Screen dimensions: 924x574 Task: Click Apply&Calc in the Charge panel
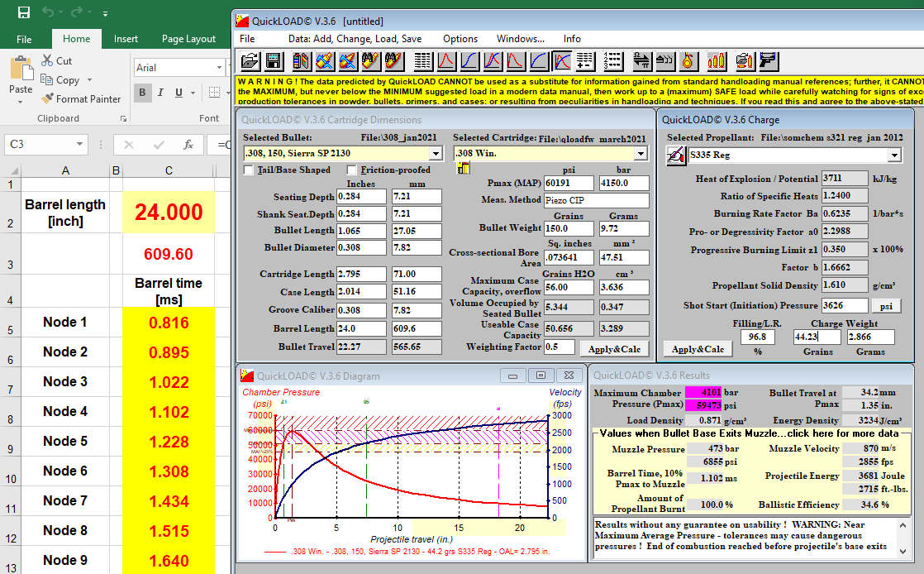[x=698, y=349]
